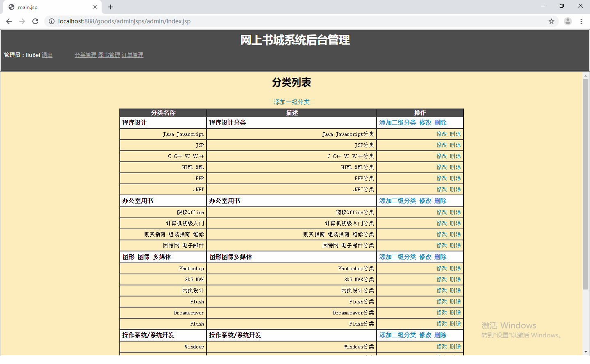Click 修改 for C C++ VC row
The height and width of the screenshot is (364, 590).
click(442, 156)
